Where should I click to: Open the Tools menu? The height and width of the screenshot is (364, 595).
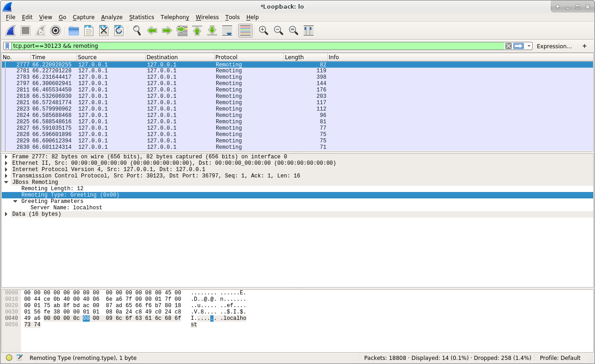click(x=232, y=17)
